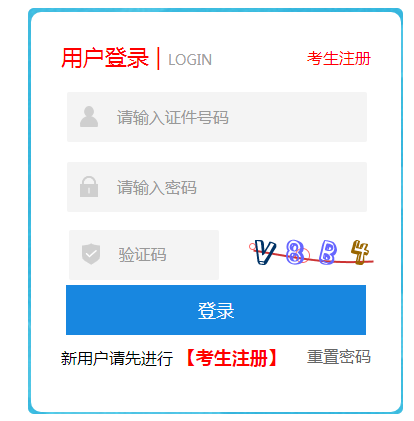Refresh the V8B4 captcha image
Image resolution: width=414 pixels, height=421 pixels.
311,252
